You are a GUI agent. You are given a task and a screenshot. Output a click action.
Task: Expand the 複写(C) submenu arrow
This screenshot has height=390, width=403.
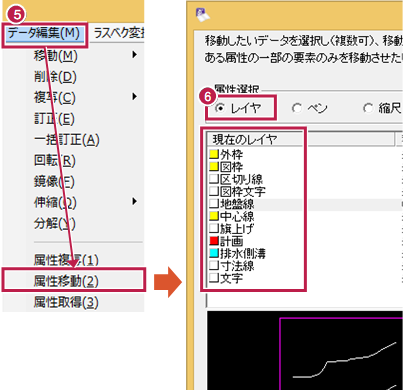coord(134,97)
